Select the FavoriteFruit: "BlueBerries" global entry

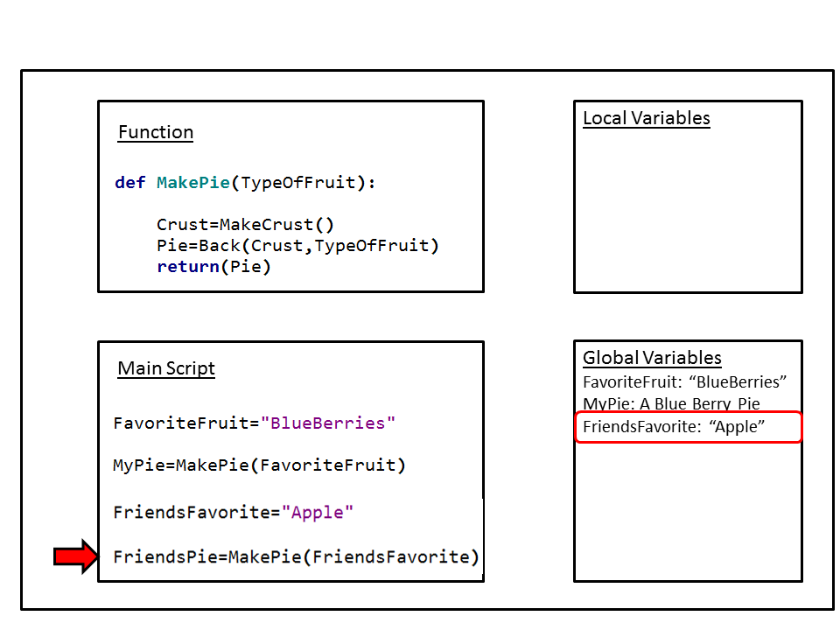click(685, 381)
